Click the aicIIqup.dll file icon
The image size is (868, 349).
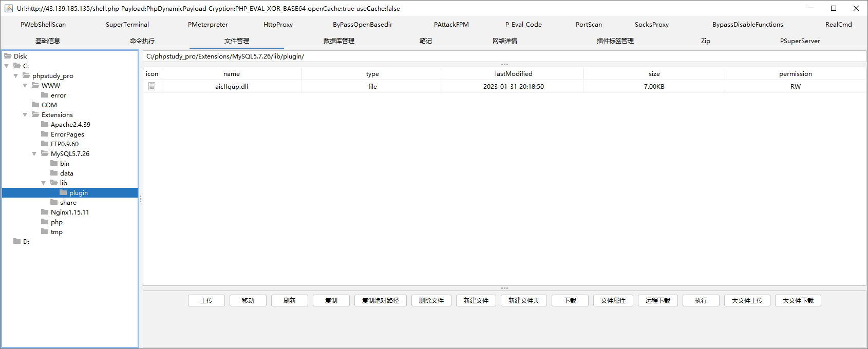coord(152,86)
